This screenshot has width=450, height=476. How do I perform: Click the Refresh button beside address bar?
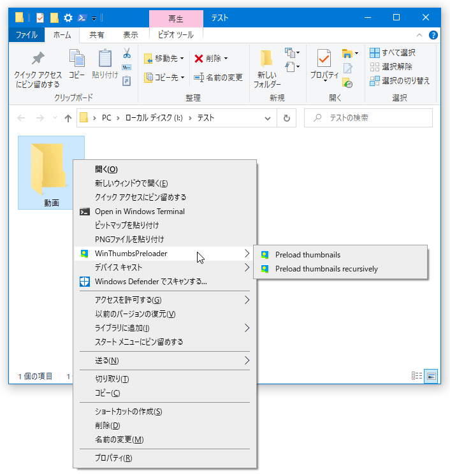click(286, 118)
